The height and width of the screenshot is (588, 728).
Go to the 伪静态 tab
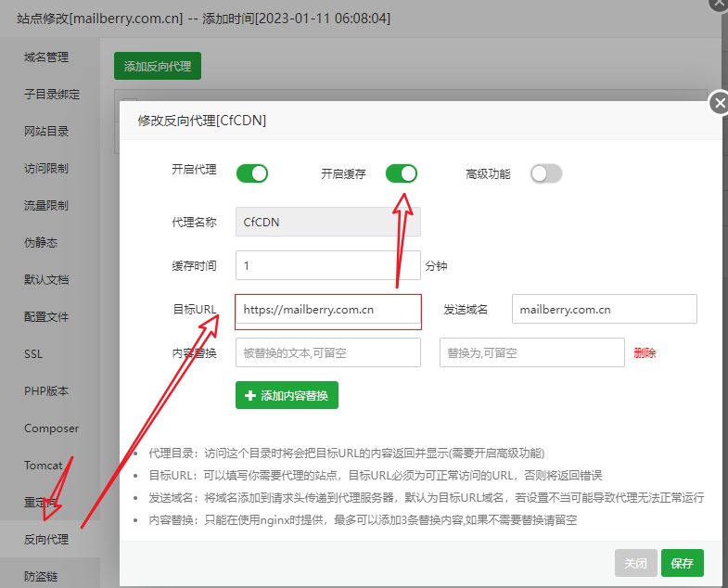41,242
